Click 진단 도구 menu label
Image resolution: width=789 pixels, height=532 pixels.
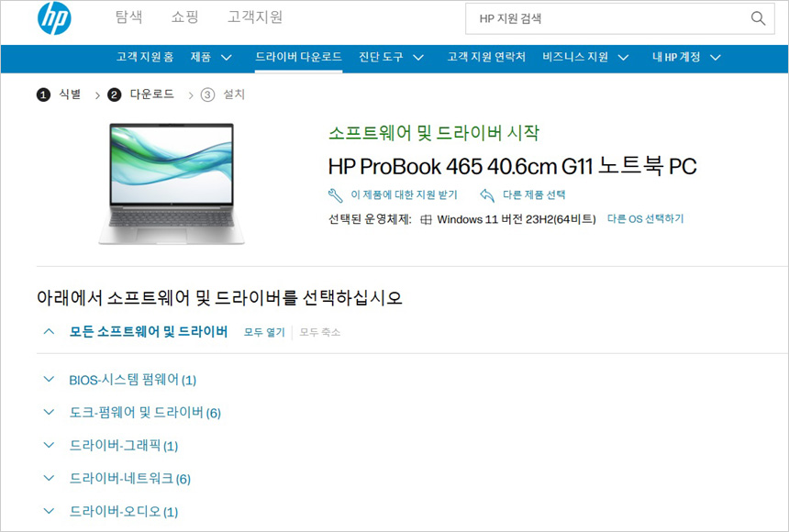tap(381, 57)
